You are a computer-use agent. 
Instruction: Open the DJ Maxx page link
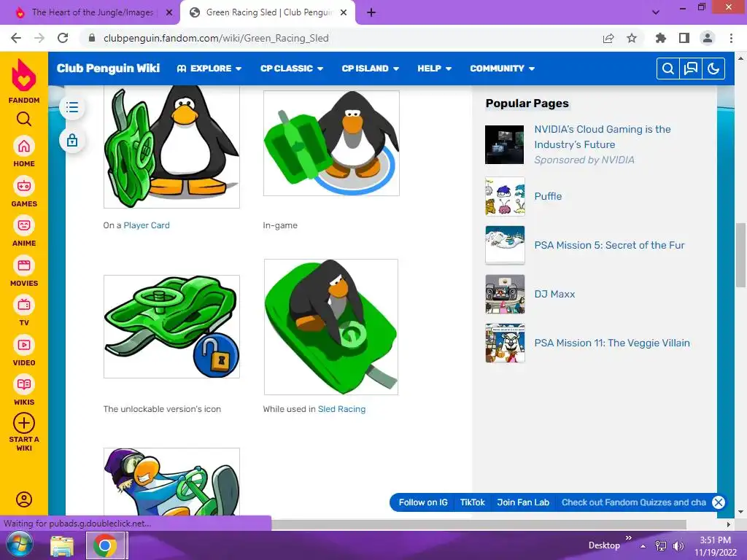(554, 295)
